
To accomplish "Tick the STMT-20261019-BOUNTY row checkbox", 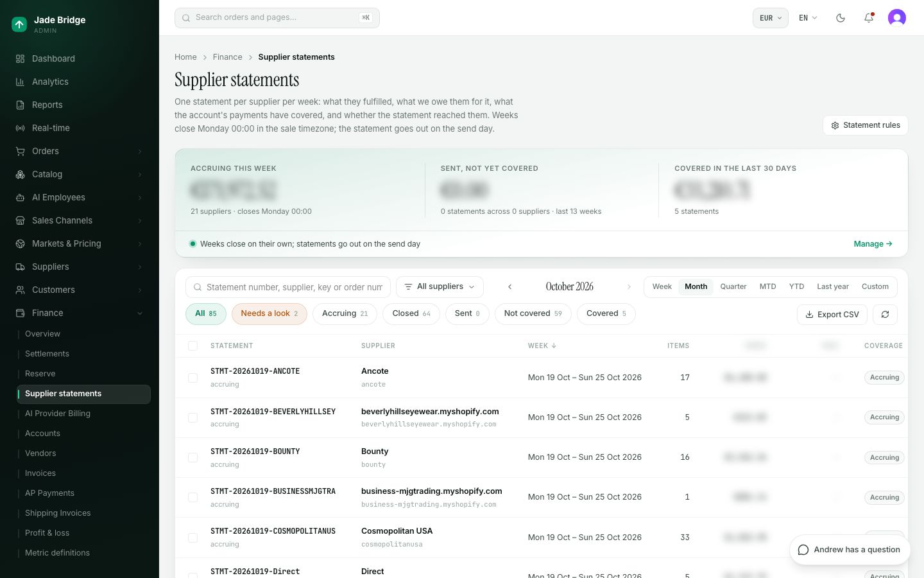I will click(193, 457).
